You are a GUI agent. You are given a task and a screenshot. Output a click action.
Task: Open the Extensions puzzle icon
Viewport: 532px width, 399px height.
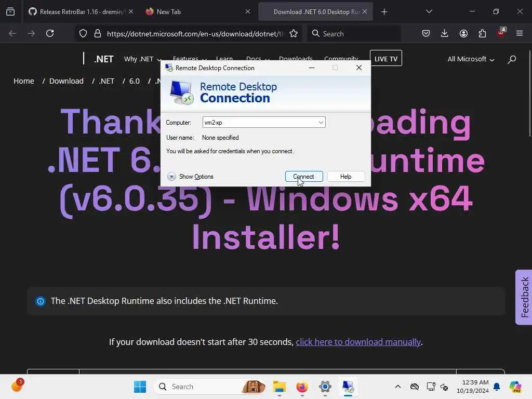coord(482,34)
